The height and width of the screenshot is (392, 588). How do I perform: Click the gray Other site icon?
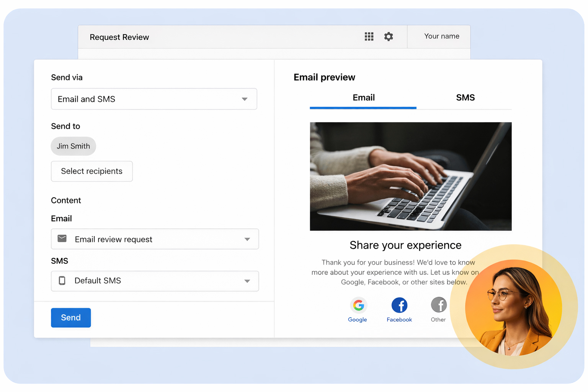439,305
